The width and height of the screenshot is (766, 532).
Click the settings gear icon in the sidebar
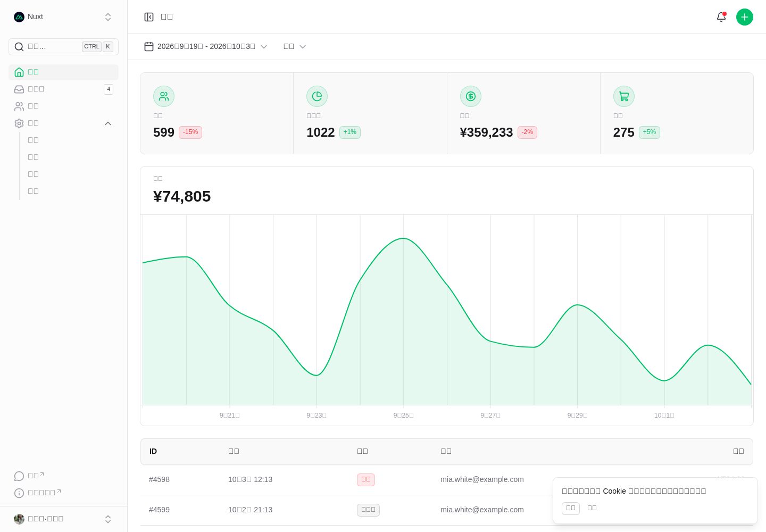click(x=19, y=123)
